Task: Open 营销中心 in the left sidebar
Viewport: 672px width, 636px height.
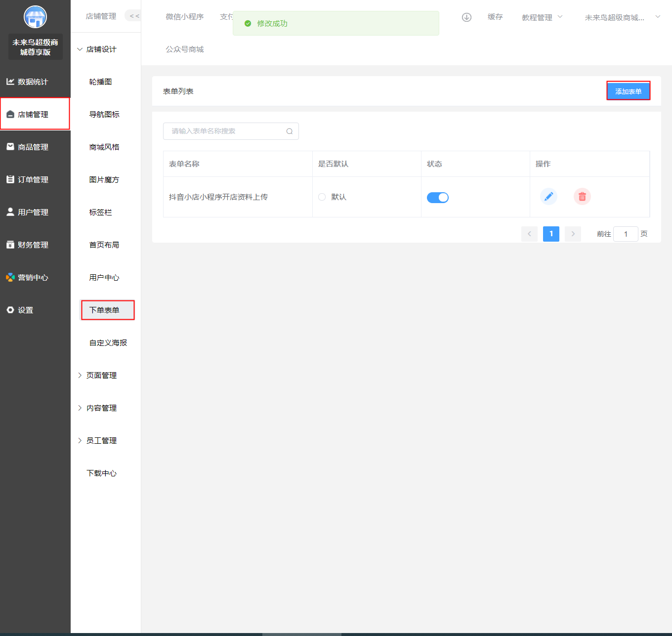Action: pos(33,278)
